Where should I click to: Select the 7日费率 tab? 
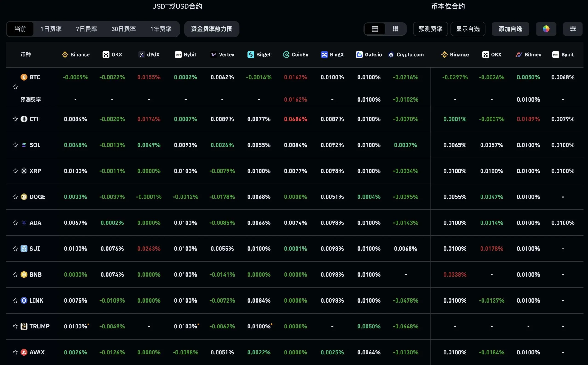coord(86,29)
